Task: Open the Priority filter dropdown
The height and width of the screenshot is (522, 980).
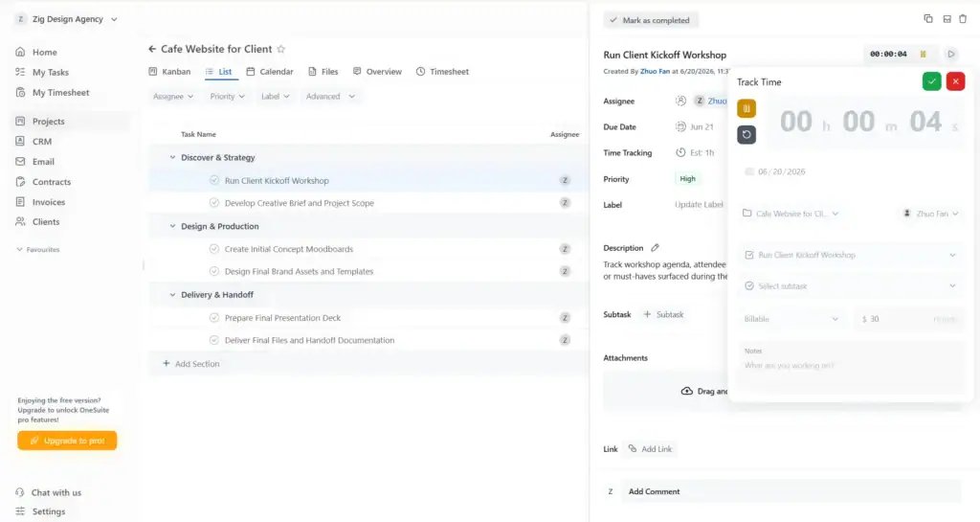Action: [227, 97]
